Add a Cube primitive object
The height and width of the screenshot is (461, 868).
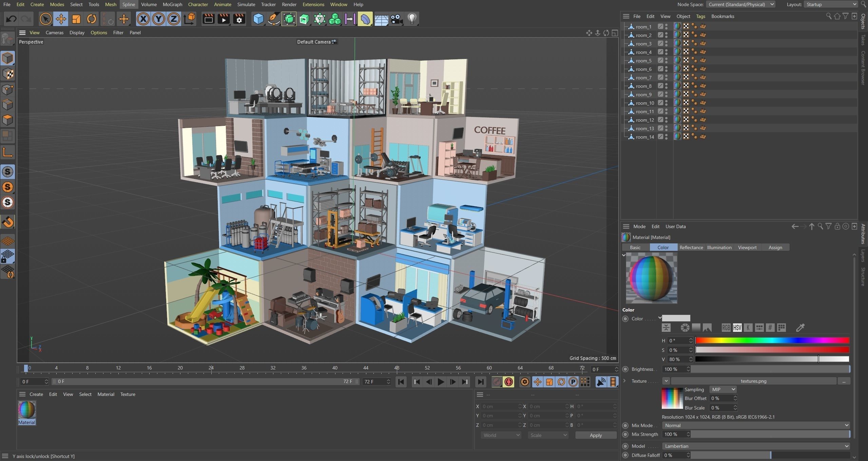tap(258, 19)
